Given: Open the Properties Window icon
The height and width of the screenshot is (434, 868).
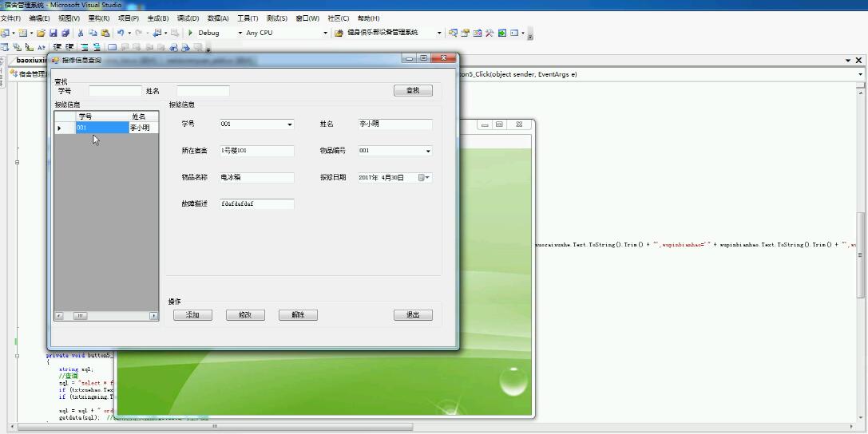Looking at the screenshot, I should pos(465,33).
